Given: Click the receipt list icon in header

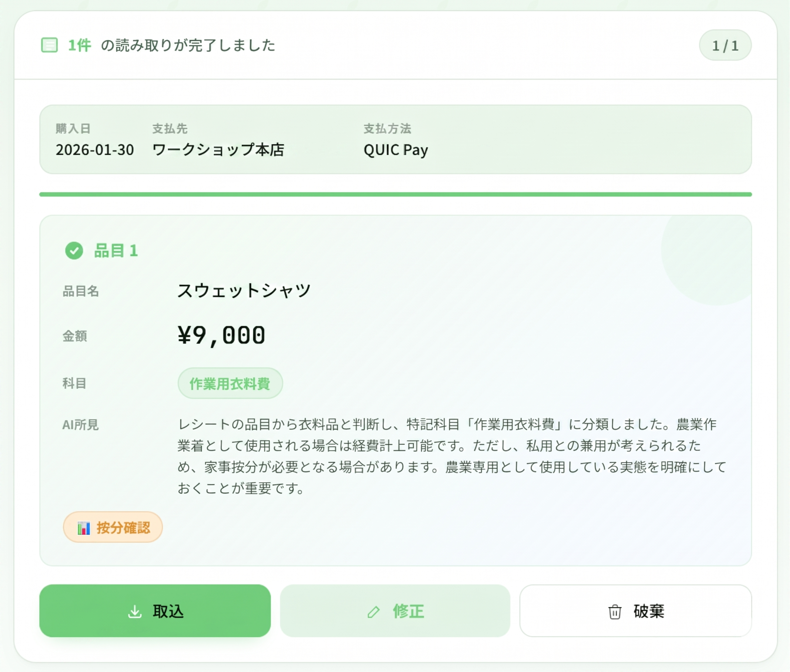Looking at the screenshot, I should tap(49, 45).
